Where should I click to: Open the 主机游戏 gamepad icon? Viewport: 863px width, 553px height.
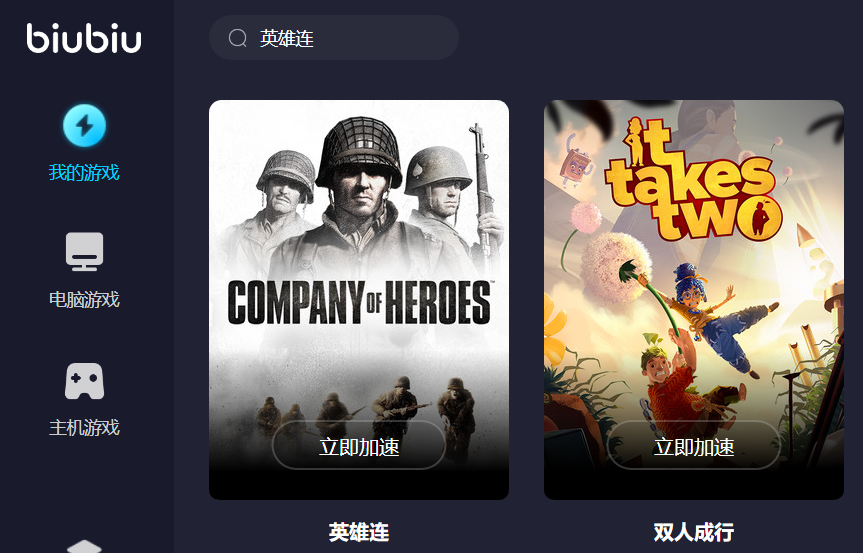[84, 381]
